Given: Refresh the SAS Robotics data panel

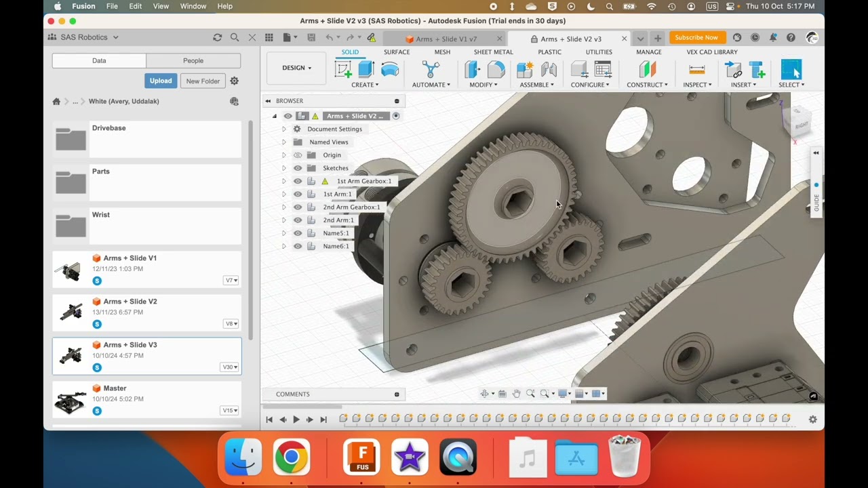Looking at the screenshot, I should 217,37.
